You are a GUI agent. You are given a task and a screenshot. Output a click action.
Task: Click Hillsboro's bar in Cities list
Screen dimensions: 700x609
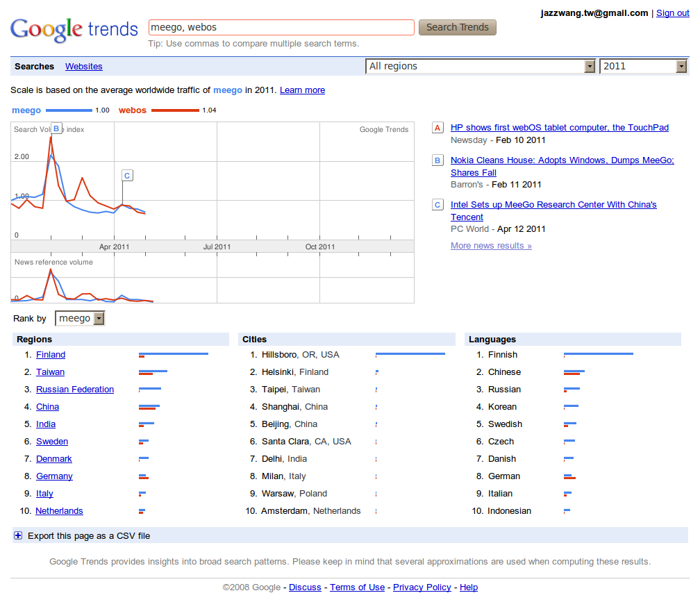click(x=410, y=354)
